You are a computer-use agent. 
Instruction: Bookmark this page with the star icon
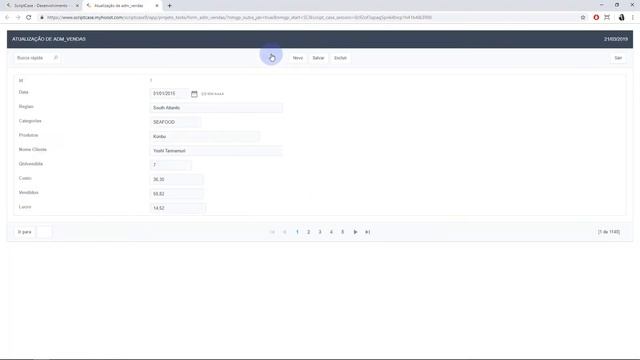coord(583,18)
